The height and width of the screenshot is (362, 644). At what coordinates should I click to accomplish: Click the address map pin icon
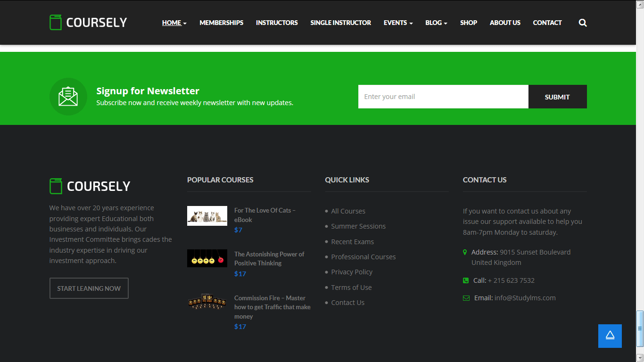465,252
